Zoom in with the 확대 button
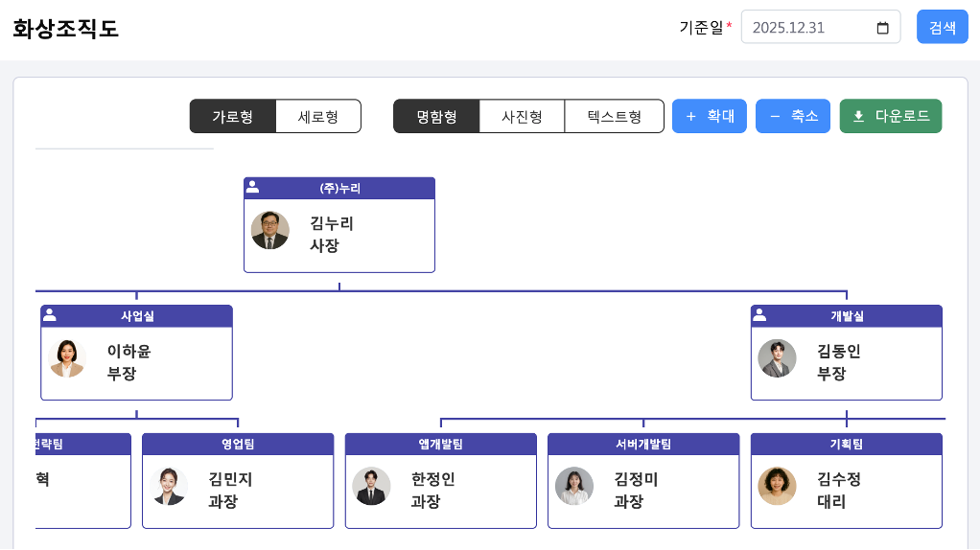 click(x=710, y=117)
